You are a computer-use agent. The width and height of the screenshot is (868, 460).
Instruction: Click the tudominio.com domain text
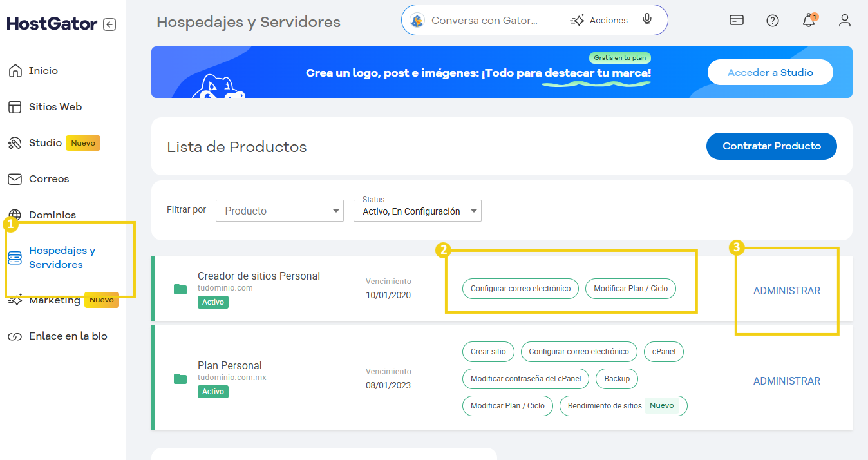225,288
